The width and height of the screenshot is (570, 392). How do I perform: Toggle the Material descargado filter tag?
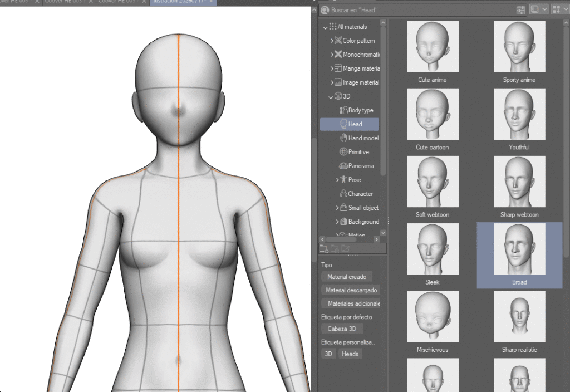pyautogui.click(x=351, y=290)
